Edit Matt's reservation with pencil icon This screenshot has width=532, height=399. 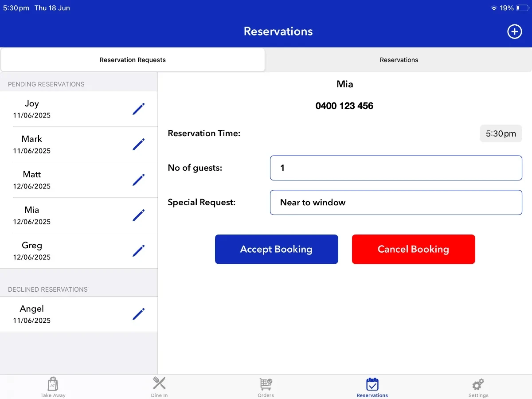pos(138,180)
